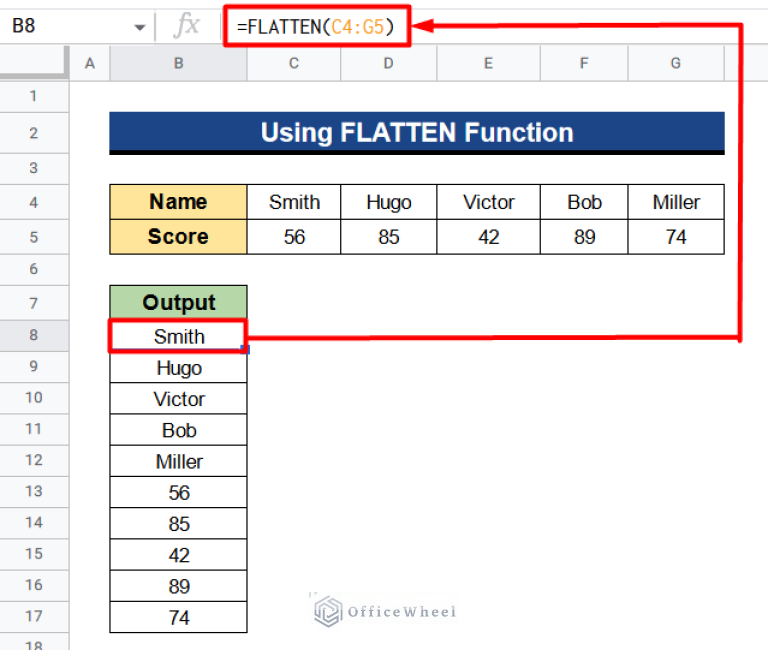
Task: Select row 5 header
Action: pos(33,237)
